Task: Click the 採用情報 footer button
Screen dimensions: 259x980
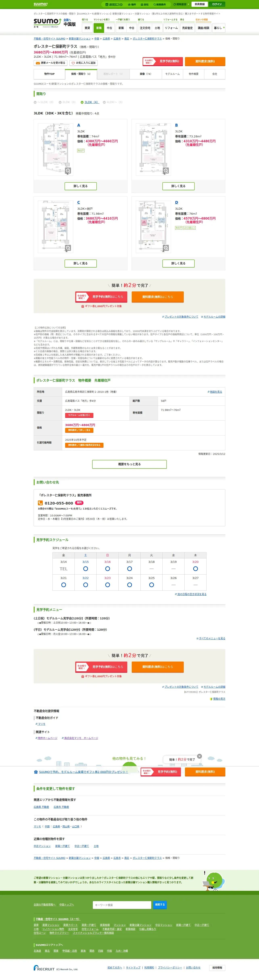Action: tap(217, 967)
